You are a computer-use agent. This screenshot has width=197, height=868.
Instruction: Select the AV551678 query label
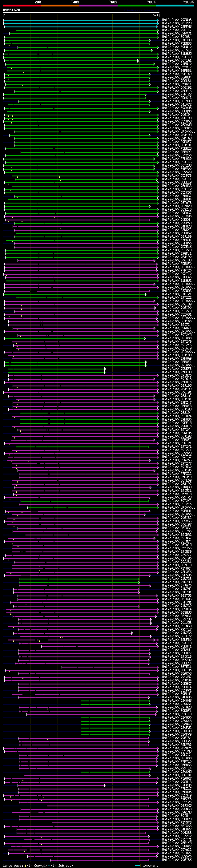tap(11, 10)
